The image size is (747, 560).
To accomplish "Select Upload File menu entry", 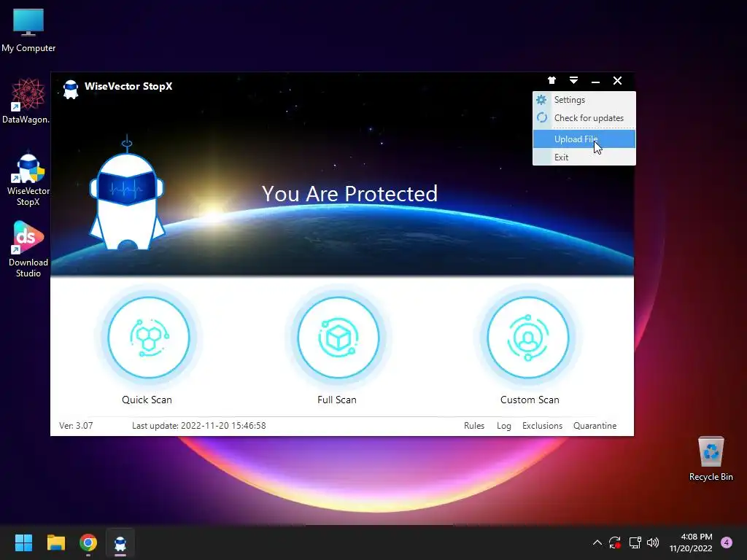I will pos(584,139).
